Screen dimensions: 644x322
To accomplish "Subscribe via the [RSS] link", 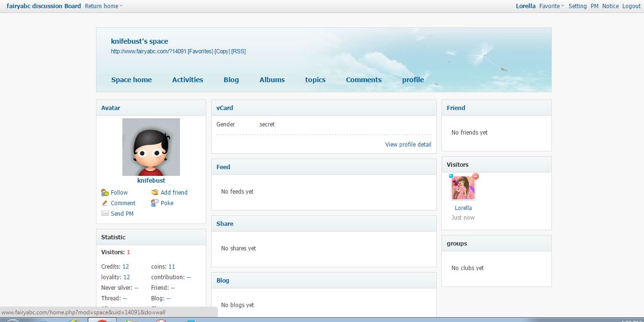I will [239, 51].
